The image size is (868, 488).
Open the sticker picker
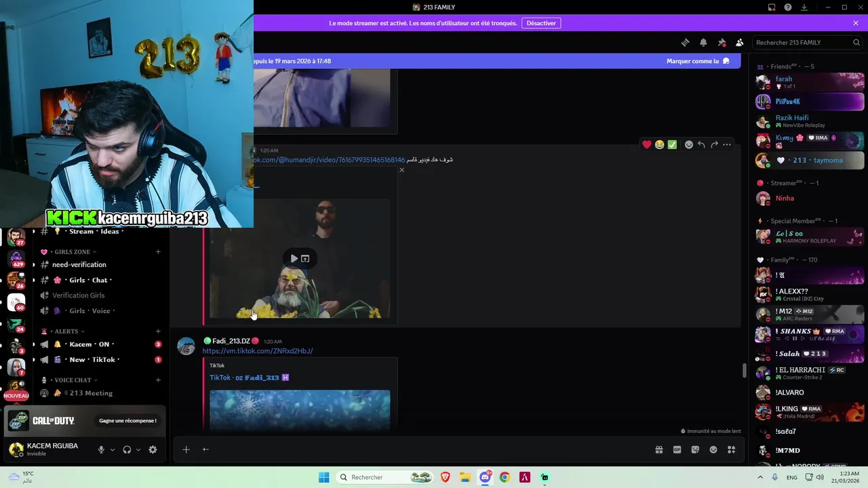695,449
